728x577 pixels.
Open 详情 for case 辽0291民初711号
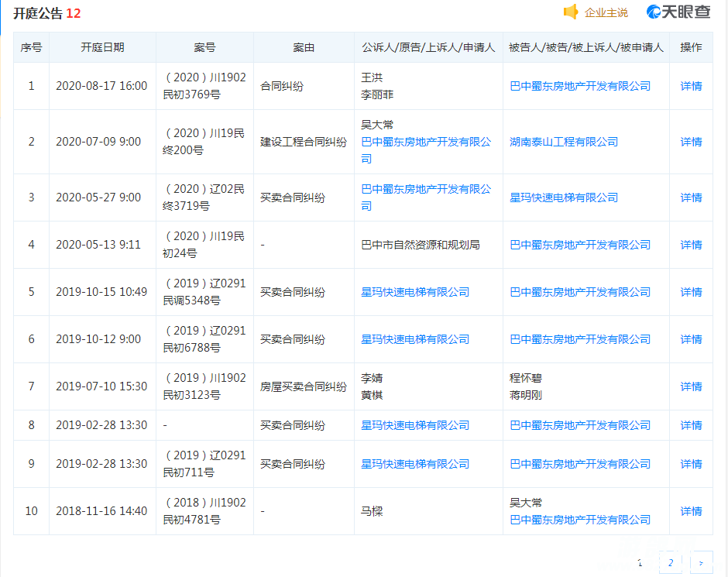click(x=691, y=464)
